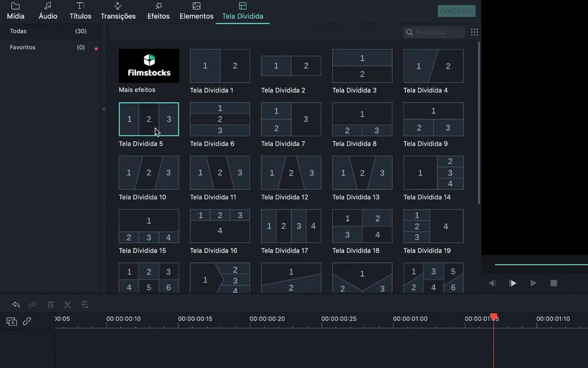Open the adjustment sliders edit icon

pyautogui.click(x=85, y=304)
